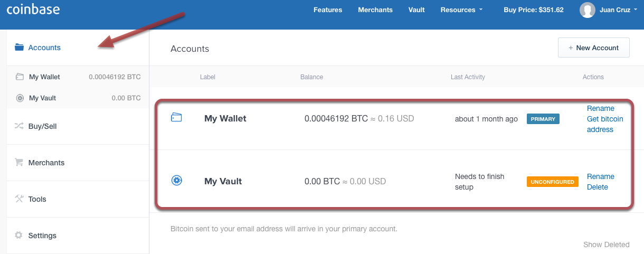Rename the My Vault account
The width and height of the screenshot is (644, 254).
point(601,176)
